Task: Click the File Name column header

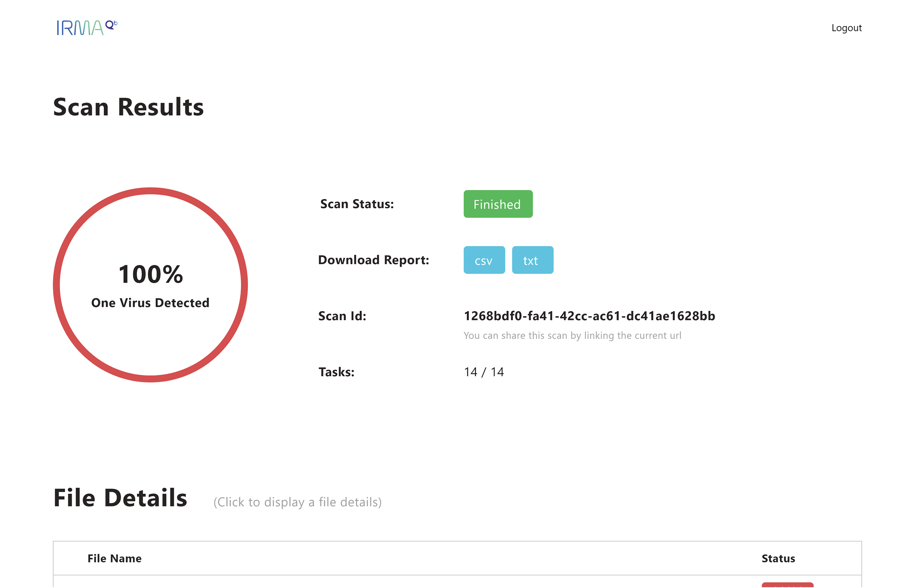Action: (114, 559)
